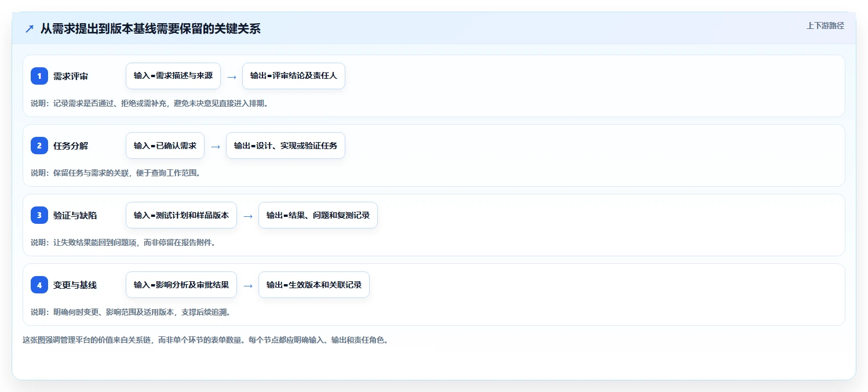
Task: Click the 输出=生效版本和关联记录 box
Action: tap(314, 285)
